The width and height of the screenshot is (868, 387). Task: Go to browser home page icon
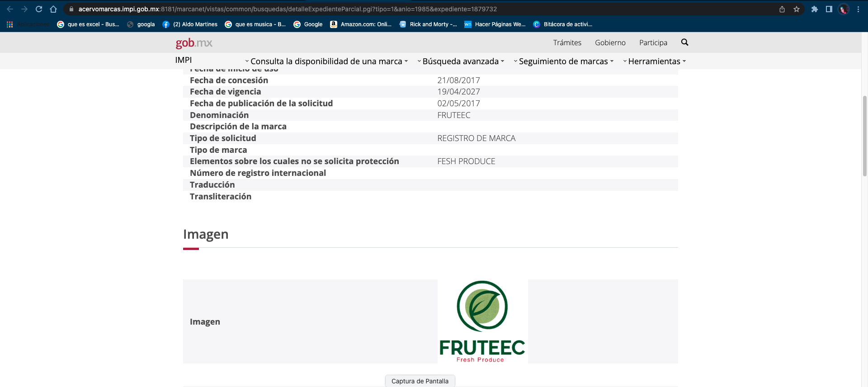click(x=53, y=9)
